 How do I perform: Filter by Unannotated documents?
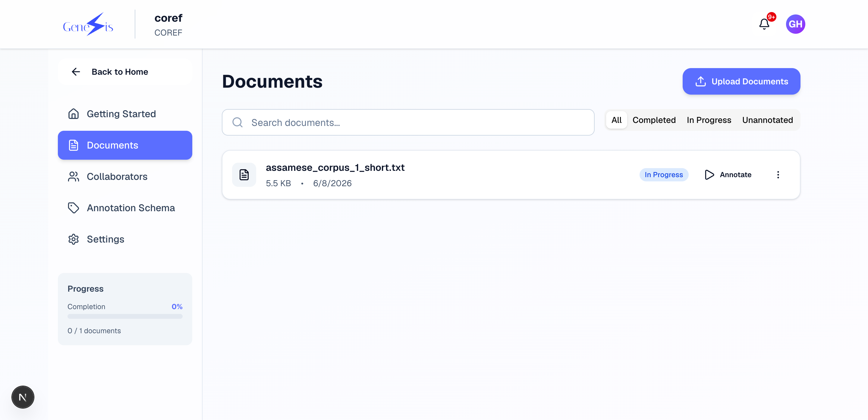(768, 120)
